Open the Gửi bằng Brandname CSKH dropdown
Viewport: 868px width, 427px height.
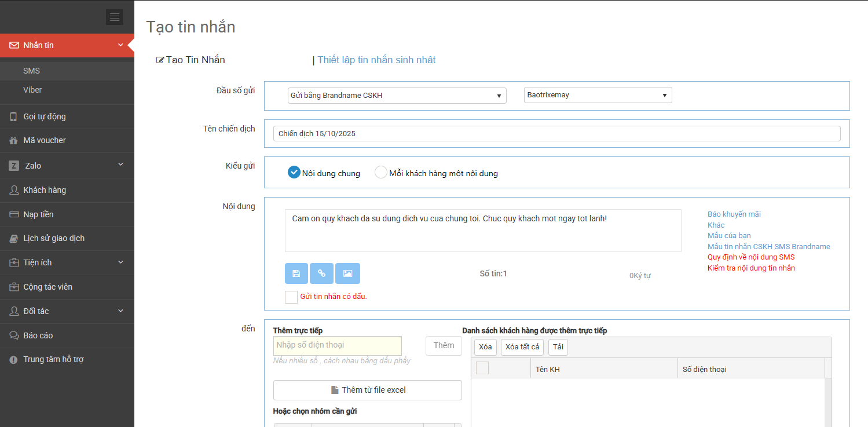point(397,96)
